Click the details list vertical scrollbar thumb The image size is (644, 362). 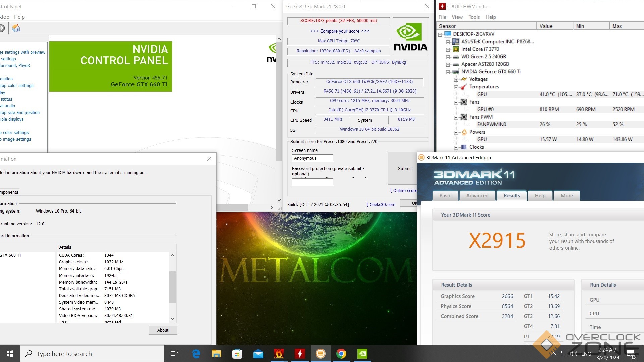172,287
